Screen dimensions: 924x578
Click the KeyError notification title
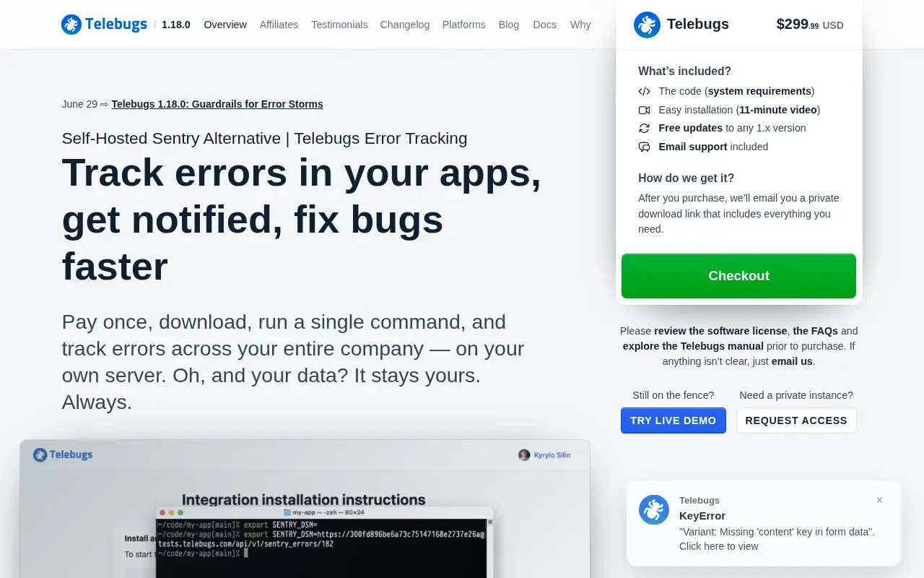click(x=702, y=516)
